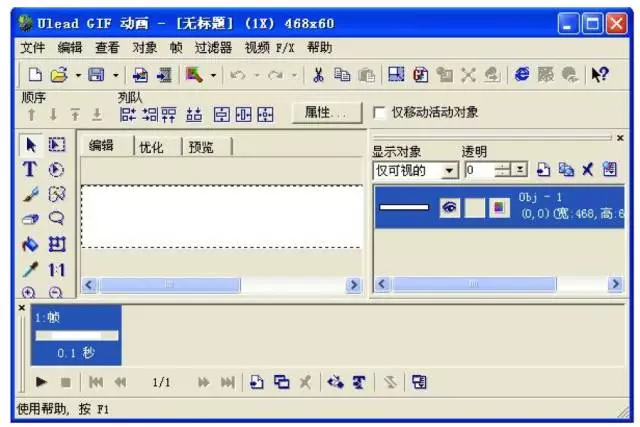Open the 编辑 menu
The image size is (640, 427).
pyautogui.click(x=70, y=48)
